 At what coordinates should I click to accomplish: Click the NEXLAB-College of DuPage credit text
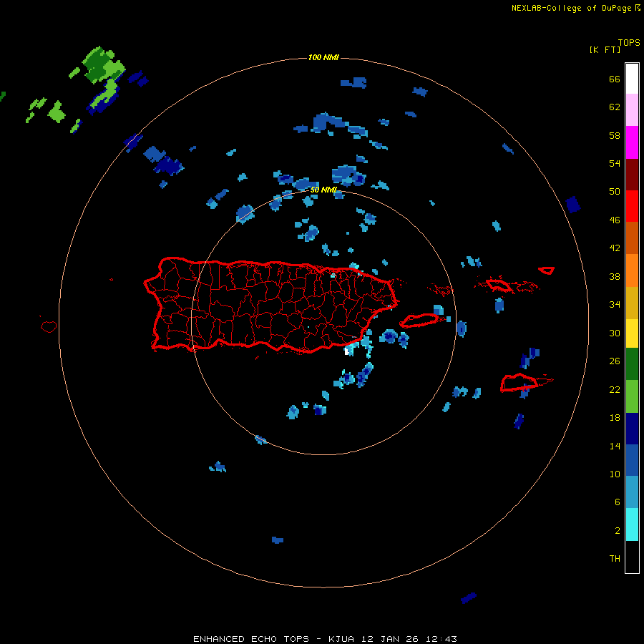point(571,8)
